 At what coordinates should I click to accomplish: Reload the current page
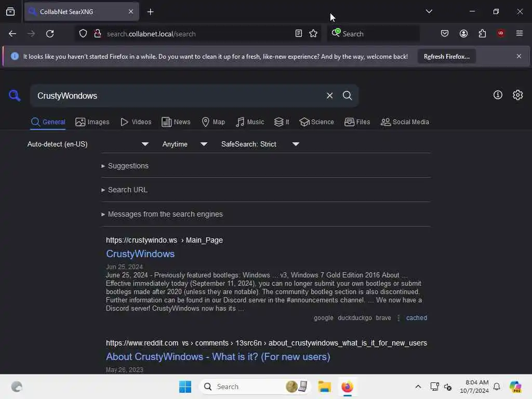[50, 34]
